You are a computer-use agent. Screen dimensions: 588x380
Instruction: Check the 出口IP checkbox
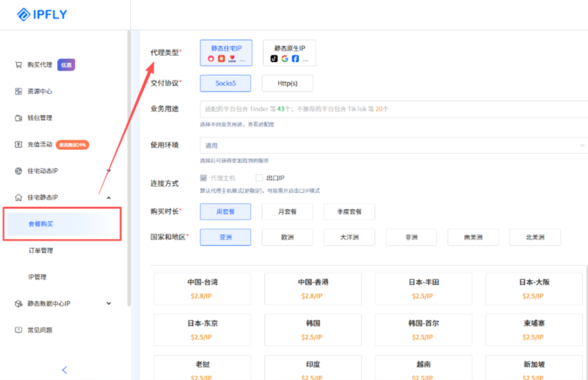[259, 178]
